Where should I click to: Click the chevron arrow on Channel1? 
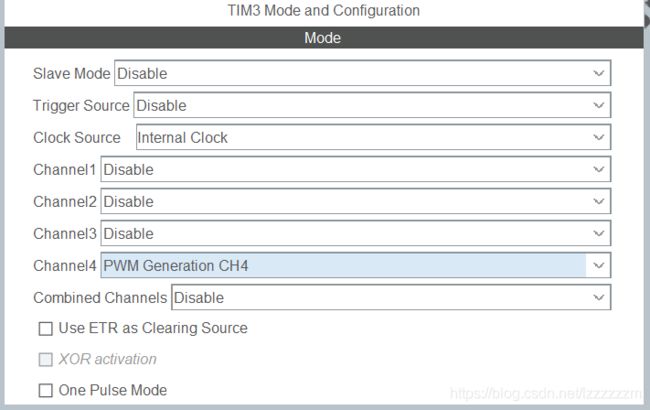pos(598,170)
